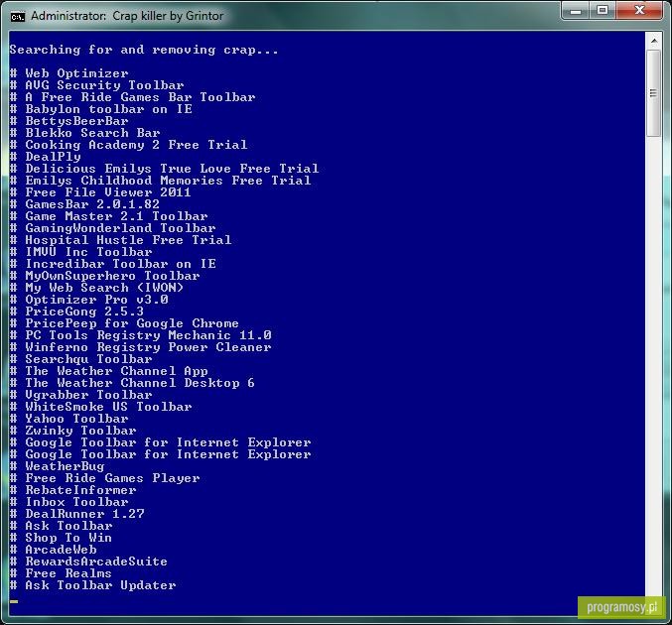Maximize the Crap killer console window
Screen dimensions: 672x625
pyautogui.click(x=603, y=11)
